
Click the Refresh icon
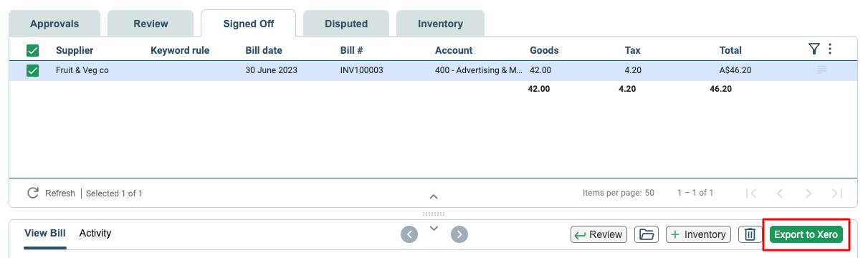pyautogui.click(x=32, y=193)
